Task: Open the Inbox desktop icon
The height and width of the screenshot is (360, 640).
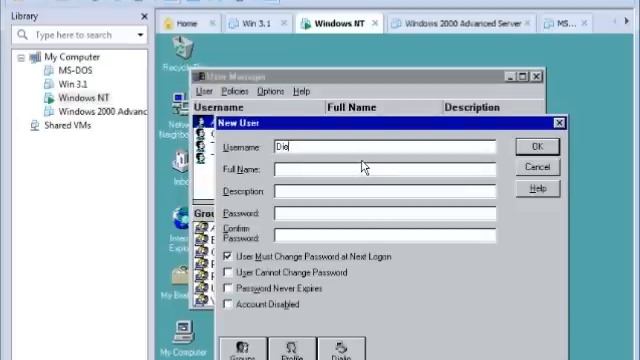Action: click(180, 162)
